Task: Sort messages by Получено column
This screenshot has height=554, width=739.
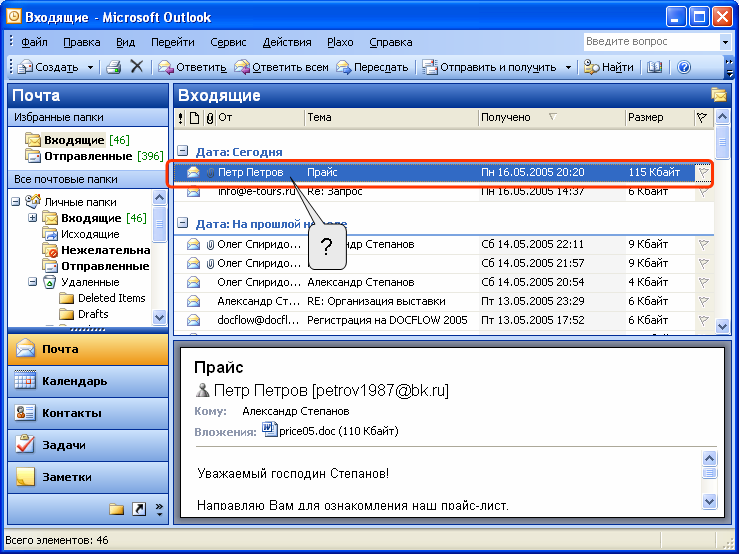Action: (x=551, y=118)
